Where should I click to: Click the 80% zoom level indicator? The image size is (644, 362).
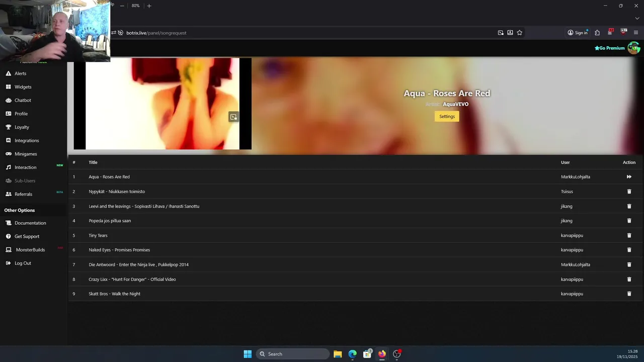tap(136, 6)
